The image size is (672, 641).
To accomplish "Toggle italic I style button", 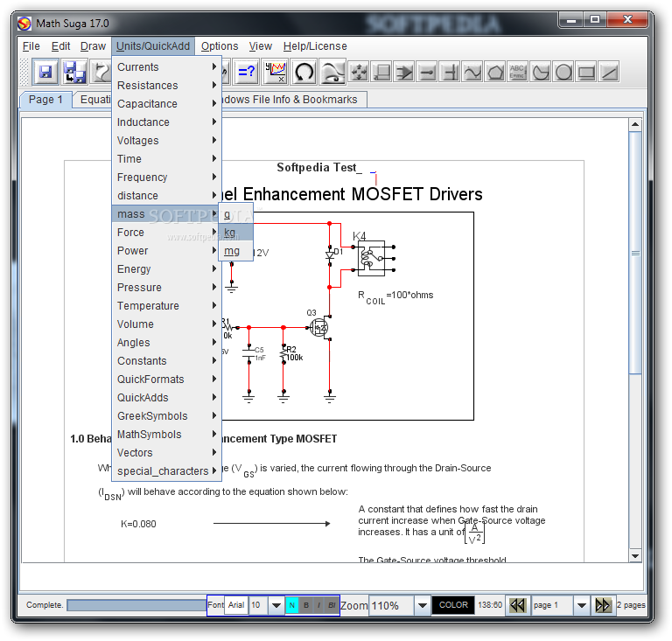I will (x=318, y=605).
